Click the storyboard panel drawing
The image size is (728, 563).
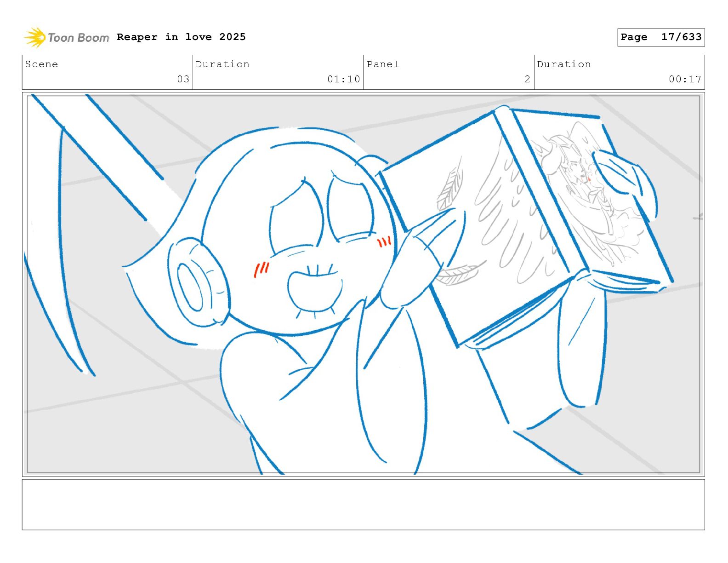click(364, 284)
